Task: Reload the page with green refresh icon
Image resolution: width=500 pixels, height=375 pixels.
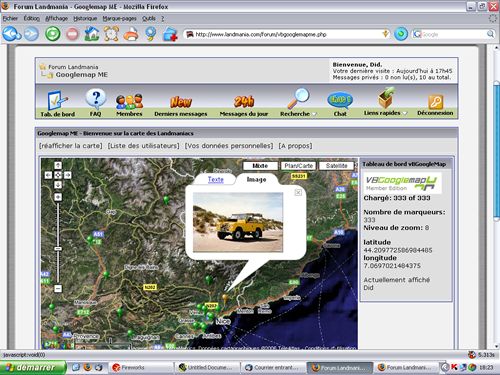Action: 53,34
